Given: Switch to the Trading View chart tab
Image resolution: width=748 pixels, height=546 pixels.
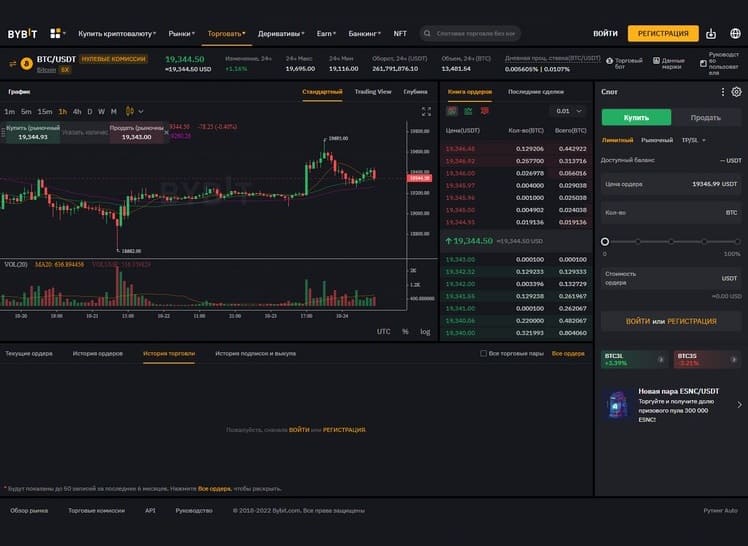Looking at the screenshot, I should point(373,92).
